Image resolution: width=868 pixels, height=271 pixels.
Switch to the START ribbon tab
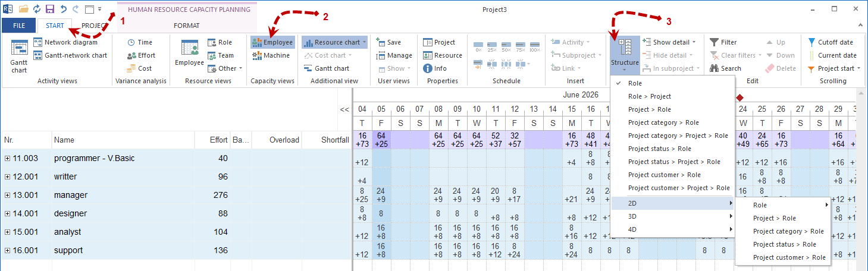[55, 26]
